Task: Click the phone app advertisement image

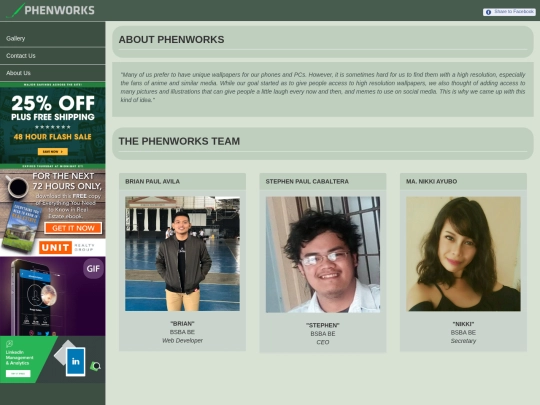Action: [x=53, y=296]
